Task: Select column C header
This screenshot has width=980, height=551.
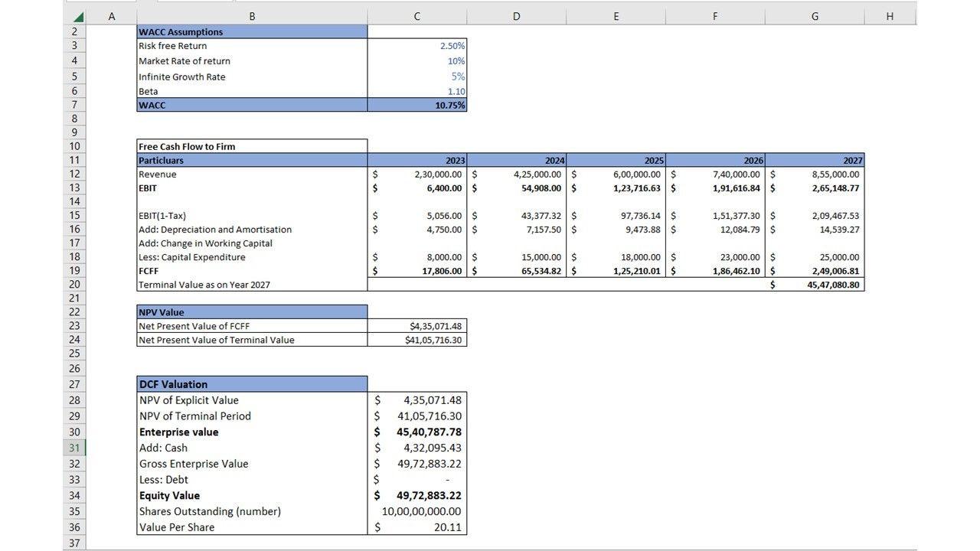Action: point(416,16)
